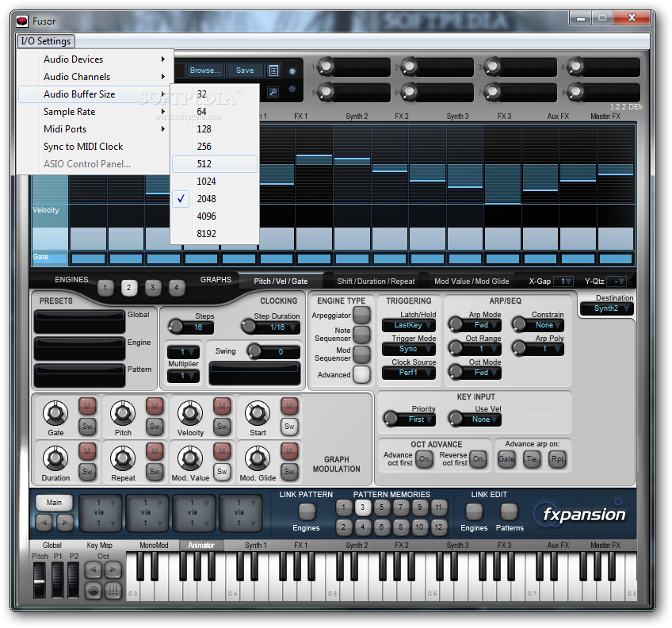Toggle the Arpeggiator engine type
The width and height of the screenshot is (672, 628).
click(361, 315)
